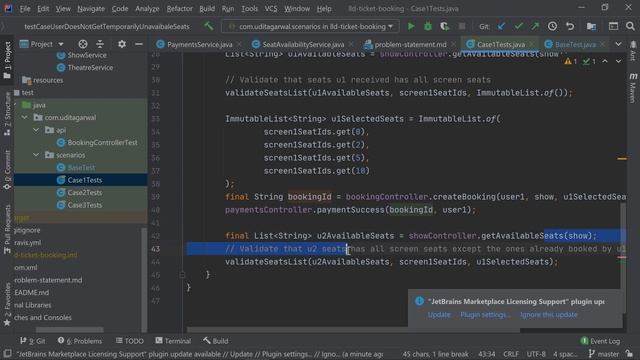Click the Project panel horizontal scrollbar

[x=69, y=329]
